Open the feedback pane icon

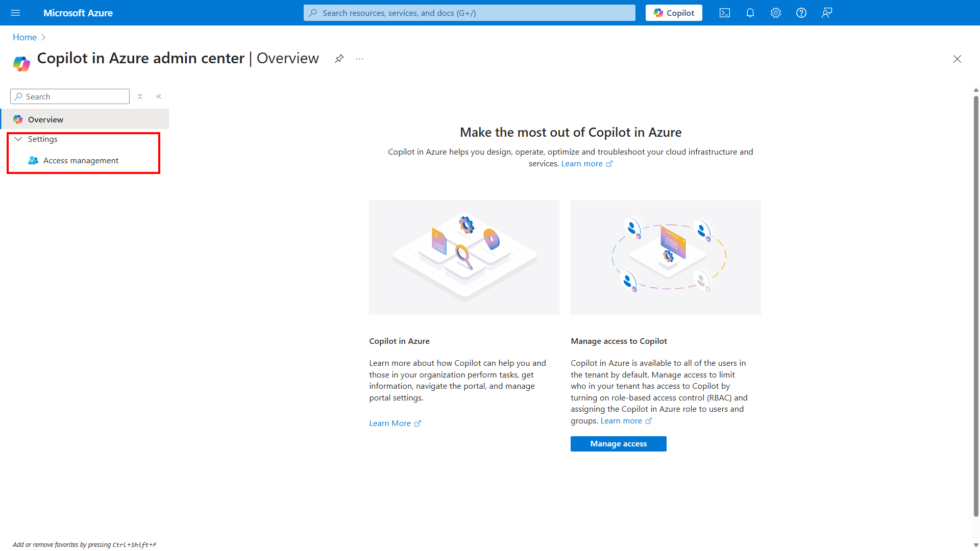point(827,13)
